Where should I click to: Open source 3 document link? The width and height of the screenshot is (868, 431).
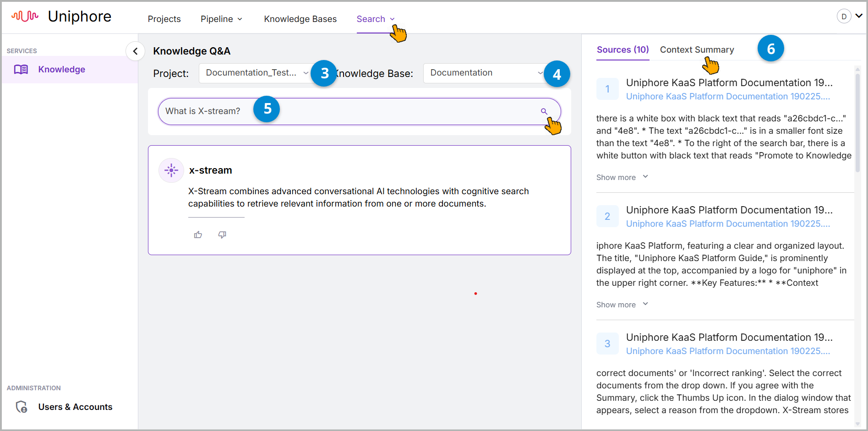click(x=728, y=351)
